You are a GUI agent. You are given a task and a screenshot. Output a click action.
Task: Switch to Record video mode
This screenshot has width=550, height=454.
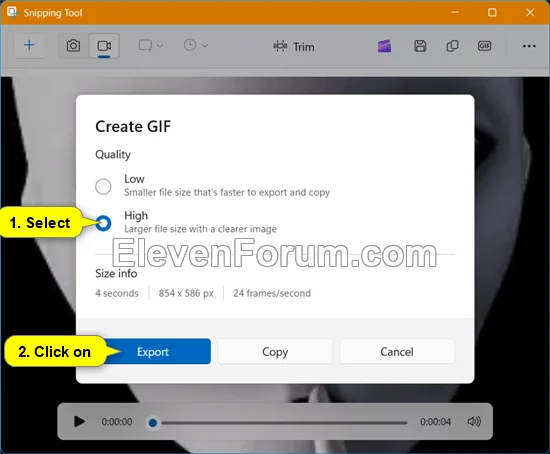(x=104, y=46)
